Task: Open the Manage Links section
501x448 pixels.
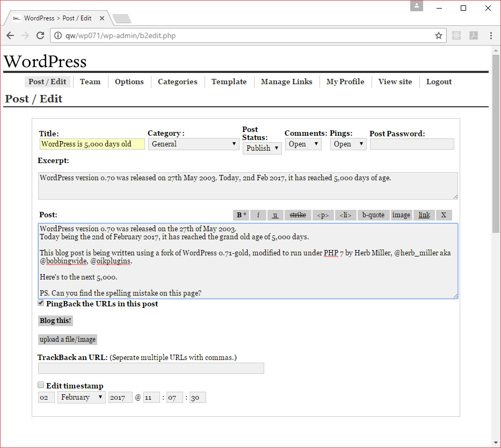Action: (x=286, y=82)
